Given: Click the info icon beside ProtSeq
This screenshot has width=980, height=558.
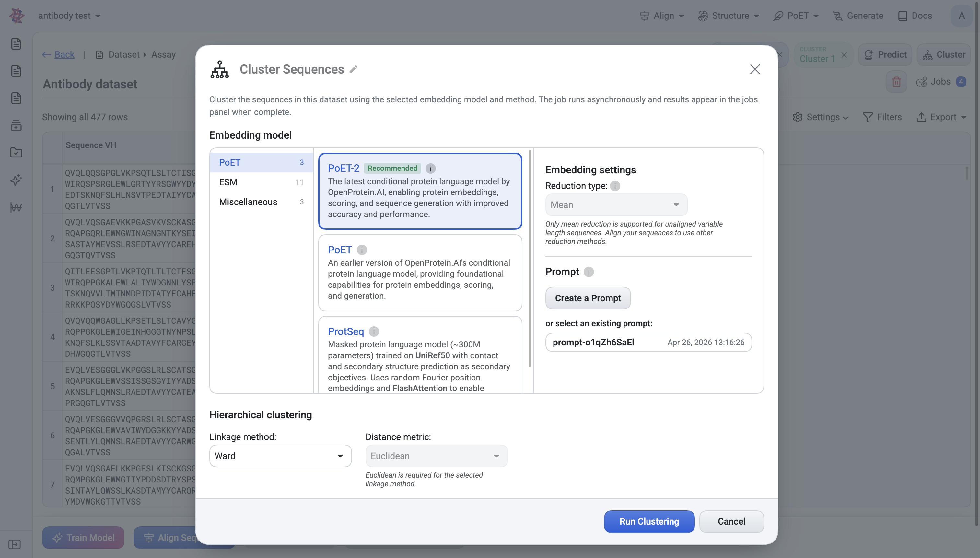Looking at the screenshot, I should pyautogui.click(x=374, y=331).
